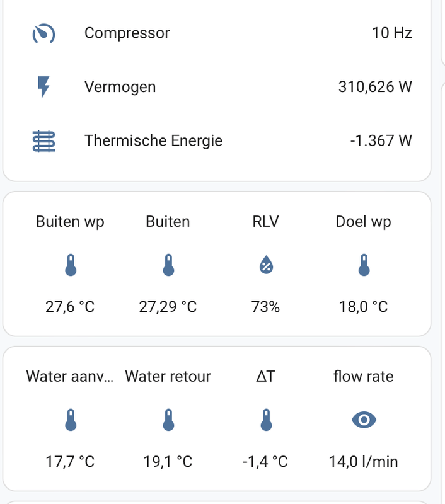Screen dimensions: 445x504
Task: Click the -1.367 W thermal value
Action: coord(381,140)
